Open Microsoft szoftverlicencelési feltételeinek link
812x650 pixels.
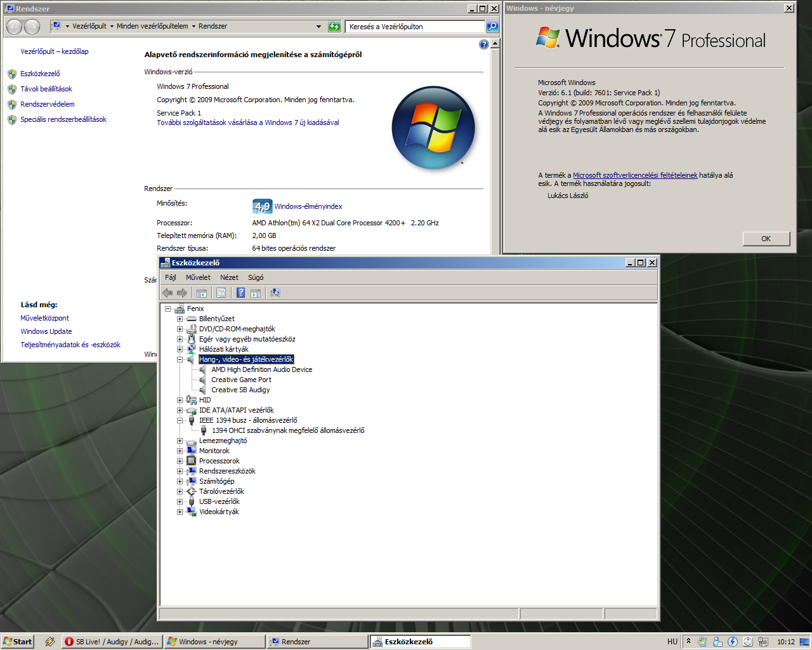635,175
